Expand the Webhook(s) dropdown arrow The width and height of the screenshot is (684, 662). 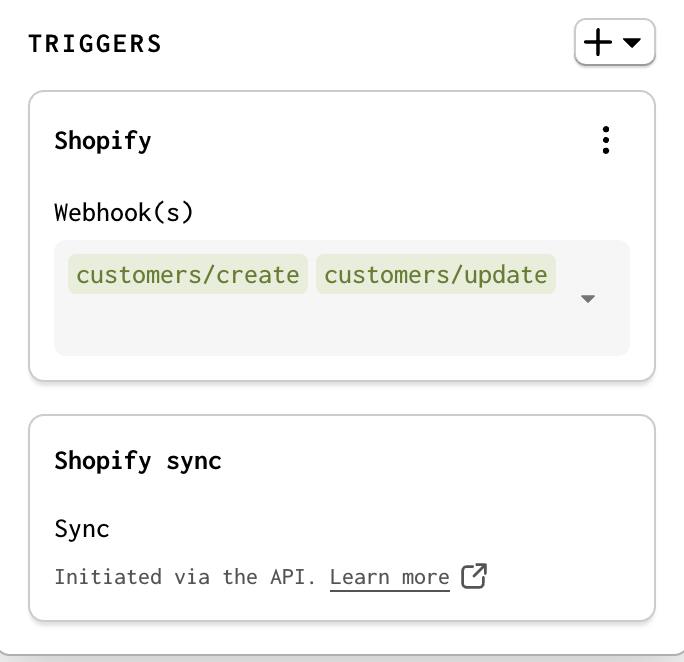[x=588, y=299]
